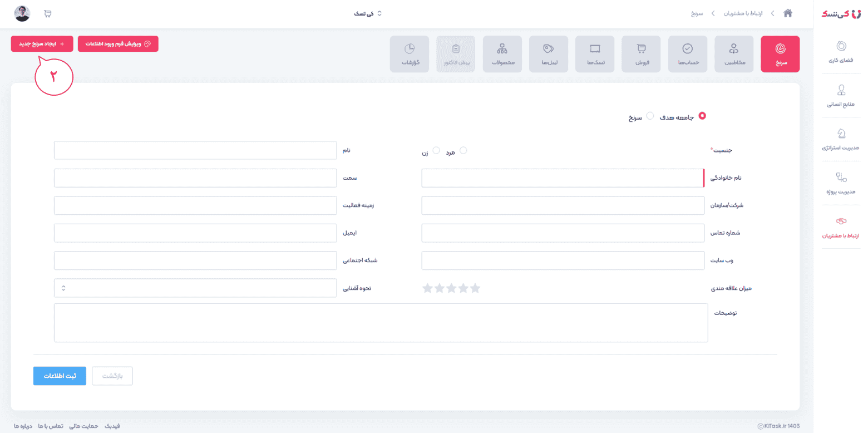This screenshot has width=868, height=433.
Task: Go to home via house icon
Action: point(787,13)
